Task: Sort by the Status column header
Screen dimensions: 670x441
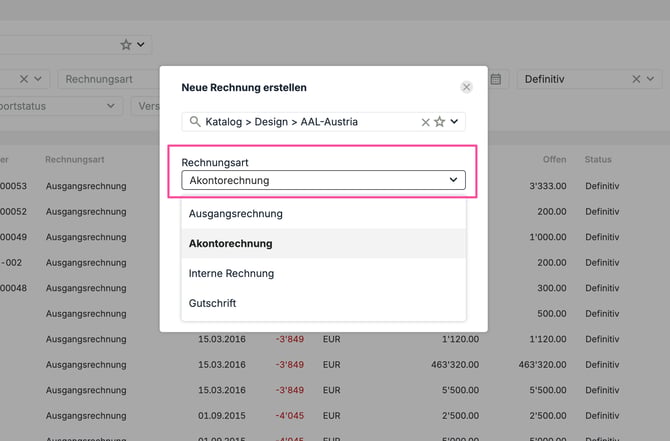Action: (x=598, y=159)
